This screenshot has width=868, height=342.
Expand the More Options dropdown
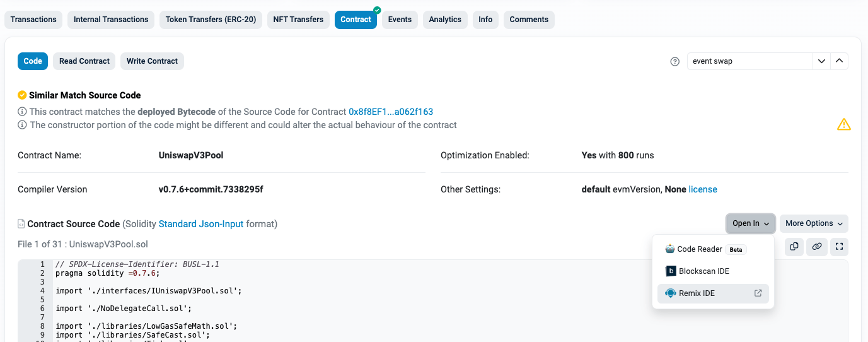coord(814,223)
